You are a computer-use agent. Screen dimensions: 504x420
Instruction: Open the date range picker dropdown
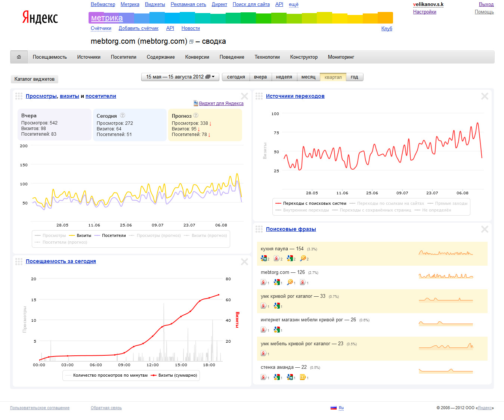click(180, 77)
